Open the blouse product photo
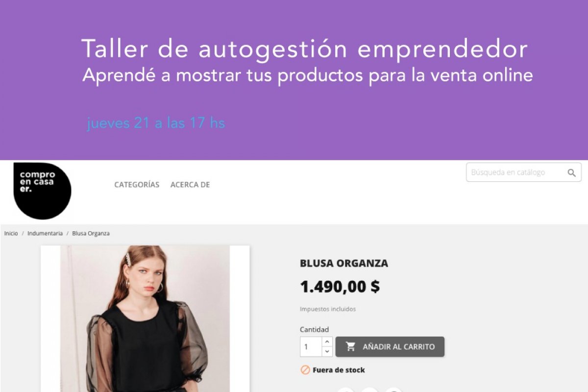This screenshot has height=392, width=588. (x=145, y=318)
